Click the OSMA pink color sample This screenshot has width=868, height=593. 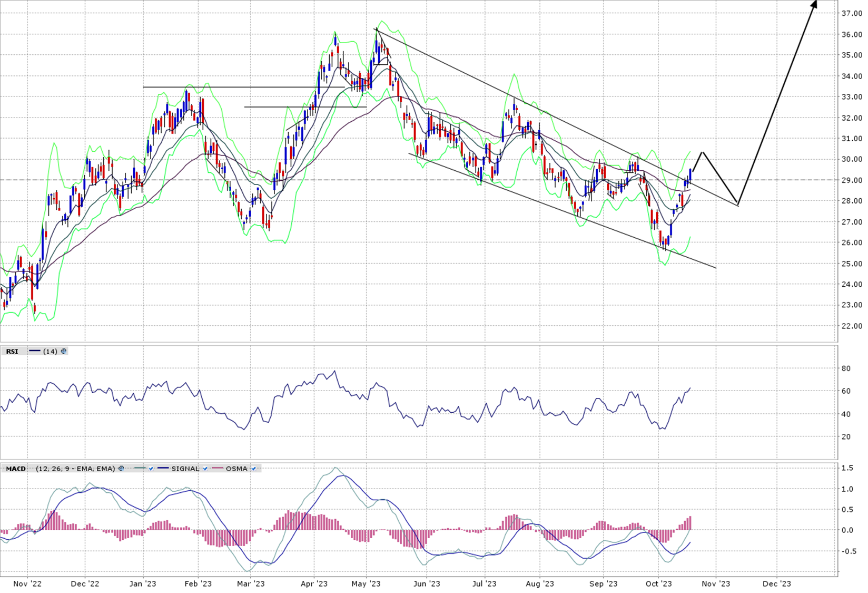tap(217, 468)
